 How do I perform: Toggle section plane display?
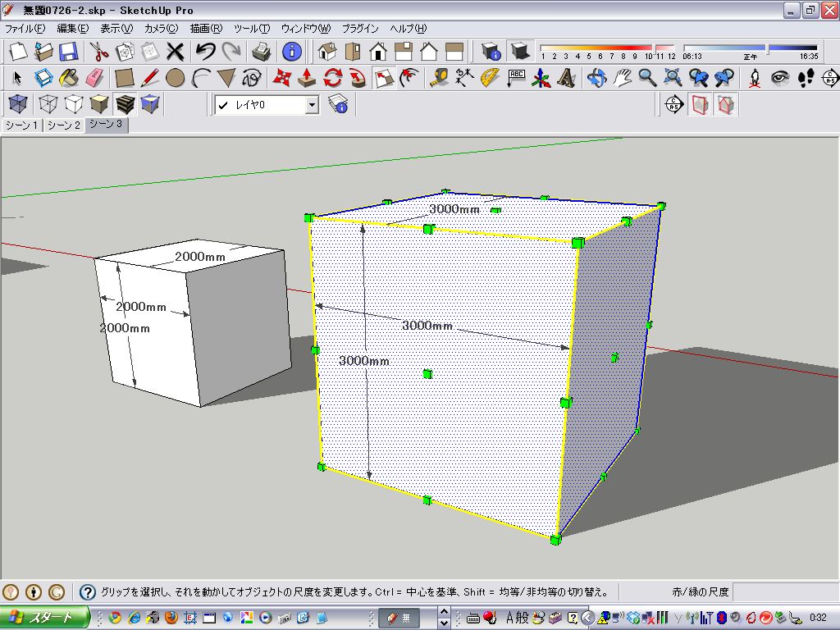coord(700,104)
